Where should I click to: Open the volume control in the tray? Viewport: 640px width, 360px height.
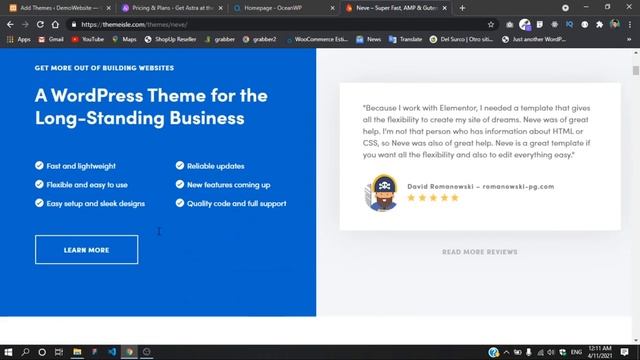[x=551, y=352]
